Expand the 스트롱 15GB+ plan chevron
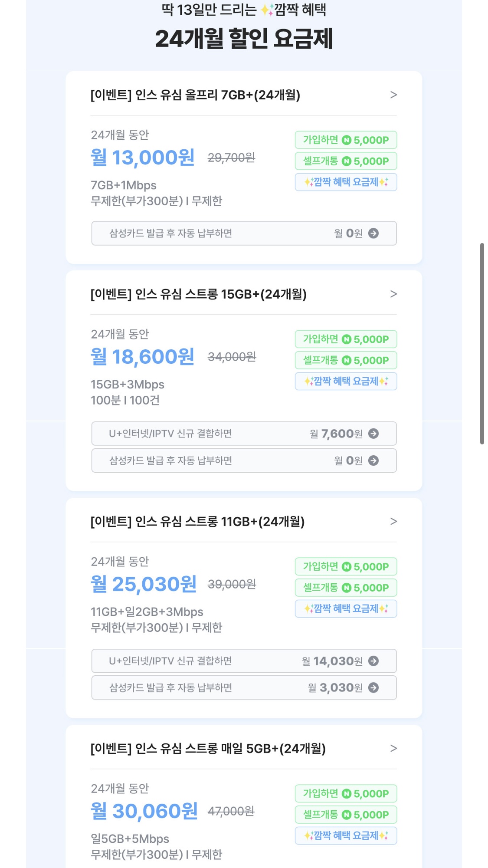Viewport: 488px width, 868px height. pos(393,294)
